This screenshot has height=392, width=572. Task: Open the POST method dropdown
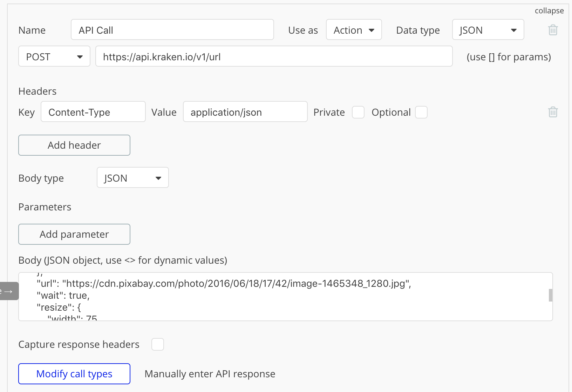54,56
